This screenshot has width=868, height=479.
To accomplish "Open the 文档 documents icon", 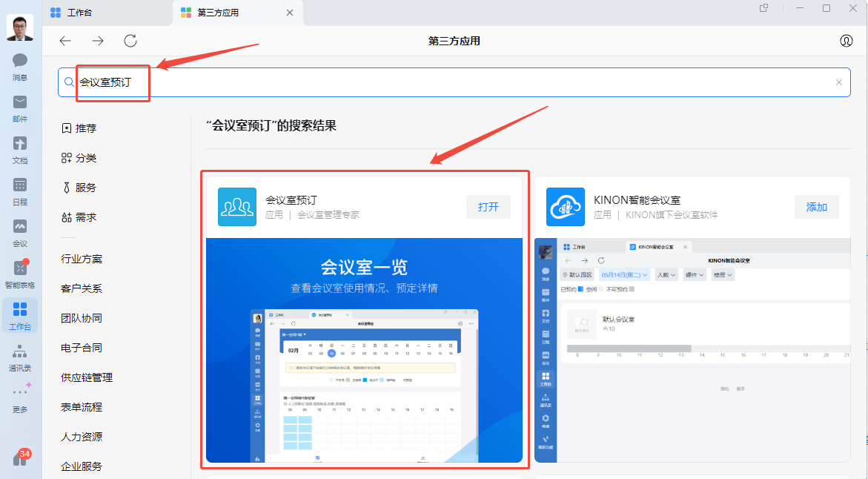I will point(20,150).
